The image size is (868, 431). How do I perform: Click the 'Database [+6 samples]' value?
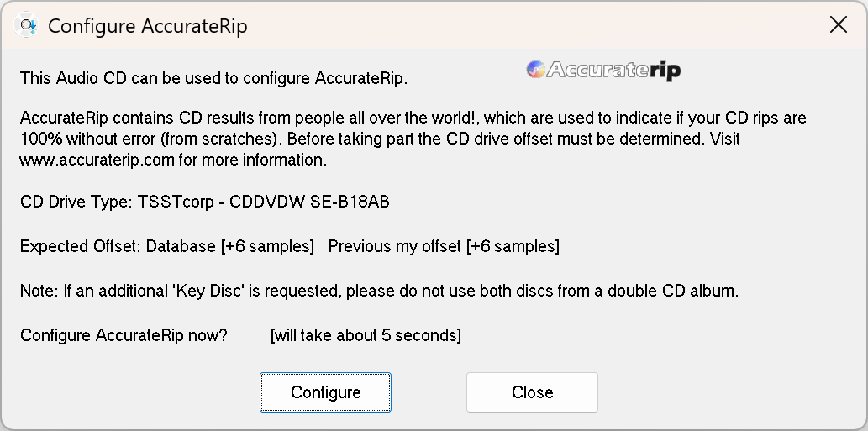click(x=230, y=247)
